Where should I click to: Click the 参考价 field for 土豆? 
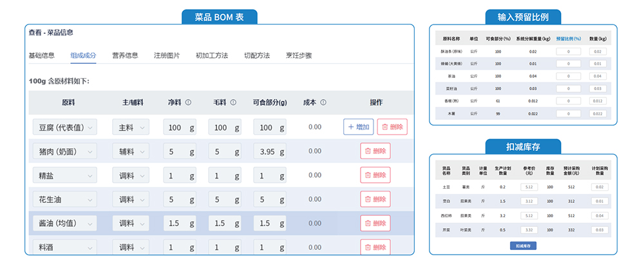click(x=528, y=187)
